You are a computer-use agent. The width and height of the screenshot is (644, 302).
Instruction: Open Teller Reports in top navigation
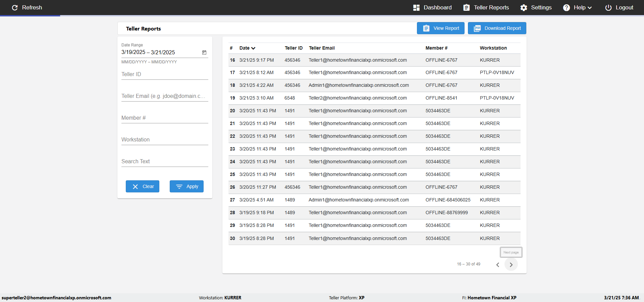(486, 8)
